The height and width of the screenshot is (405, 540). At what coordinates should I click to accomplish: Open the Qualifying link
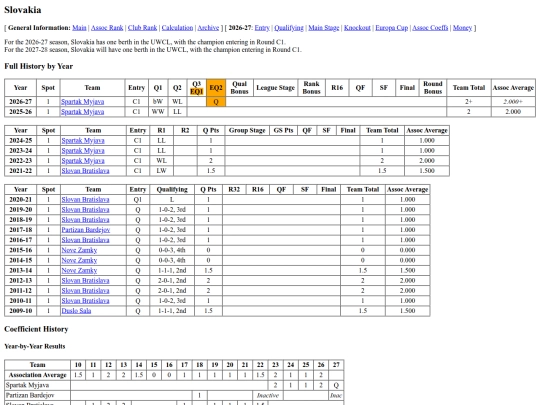289,28
